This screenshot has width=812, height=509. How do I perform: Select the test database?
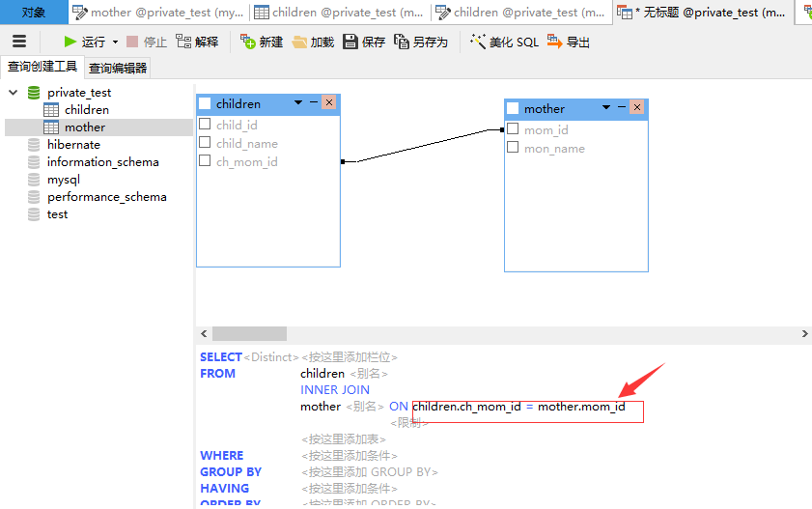point(57,214)
